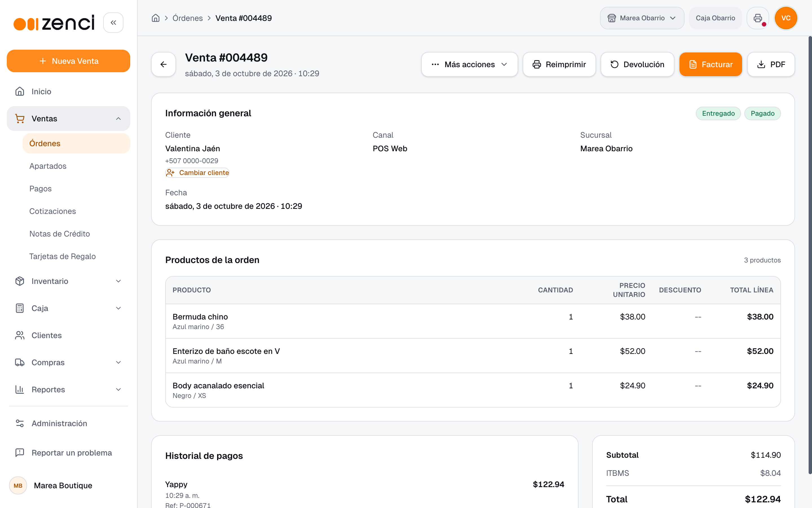Click the Entregado status badge
Viewport: 812px width, 508px height.
pyautogui.click(x=718, y=113)
